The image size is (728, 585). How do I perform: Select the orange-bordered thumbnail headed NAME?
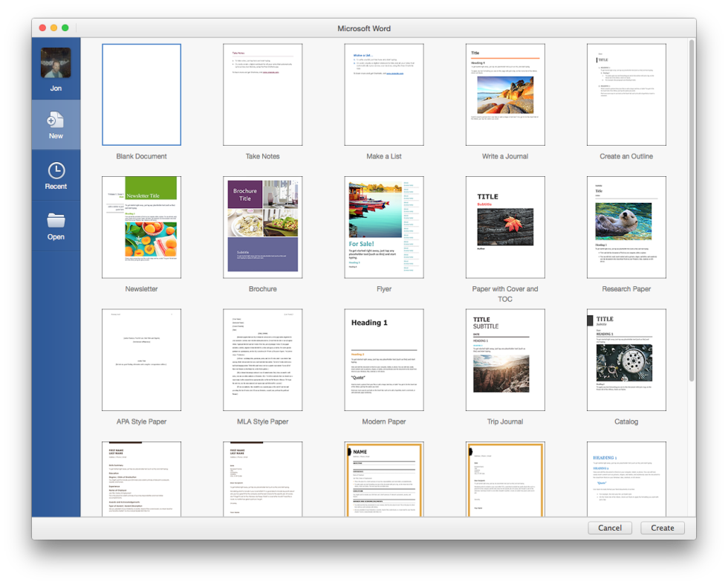(x=384, y=479)
